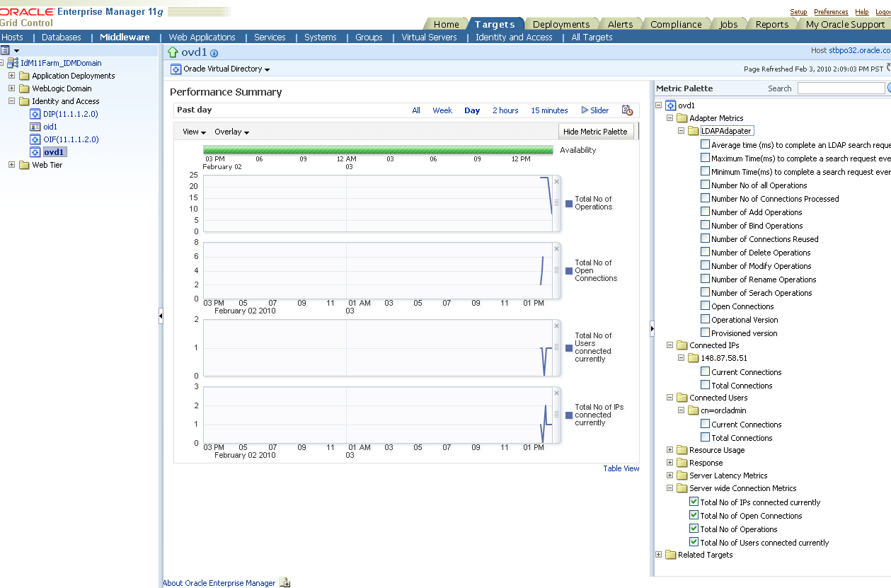The image size is (891, 588).
Task: Click the ovd1 target information icon
Action: click(x=214, y=53)
